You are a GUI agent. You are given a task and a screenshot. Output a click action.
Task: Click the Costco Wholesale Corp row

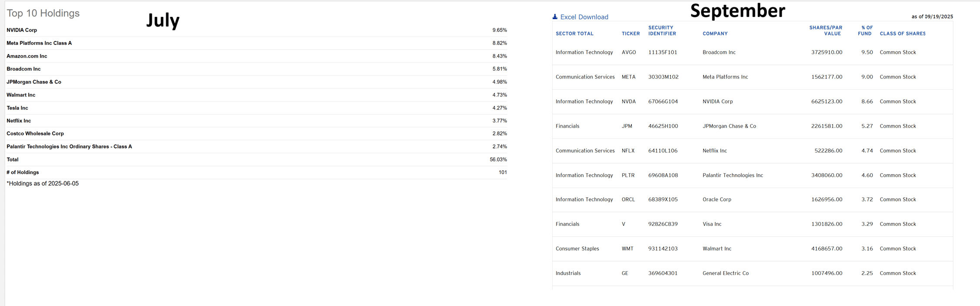coord(257,134)
